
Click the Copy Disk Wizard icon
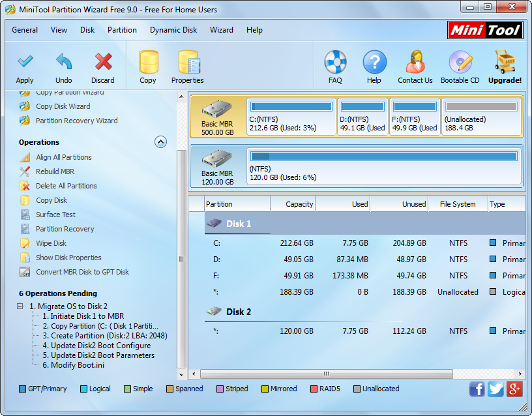[x=25, y=106]
